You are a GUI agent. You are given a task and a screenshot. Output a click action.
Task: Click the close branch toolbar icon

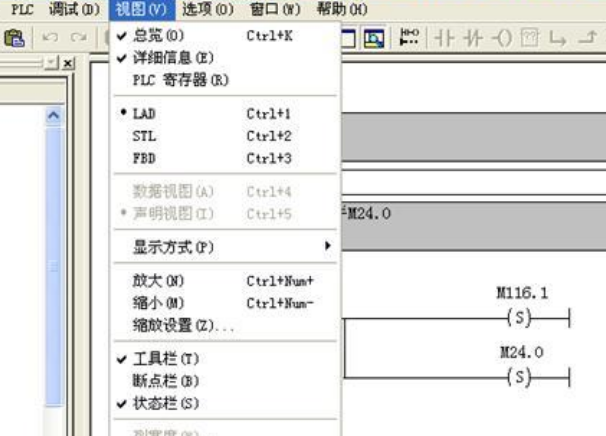click(587, 38)
